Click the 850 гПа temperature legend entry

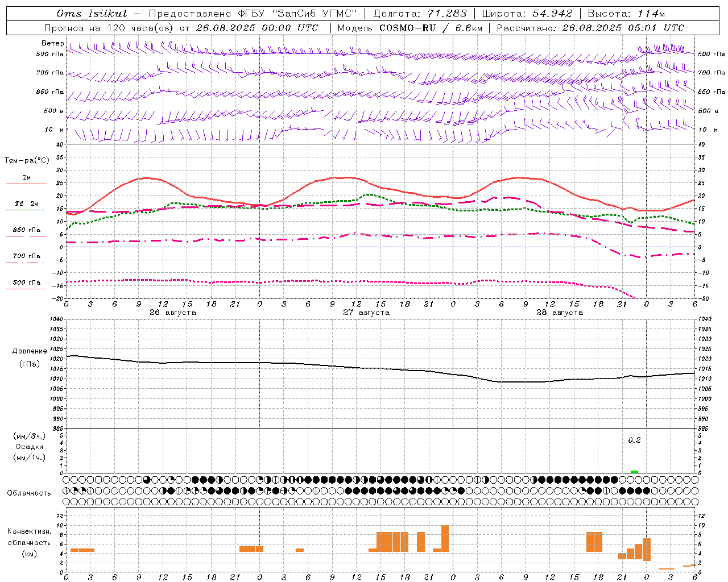point(27,230)
